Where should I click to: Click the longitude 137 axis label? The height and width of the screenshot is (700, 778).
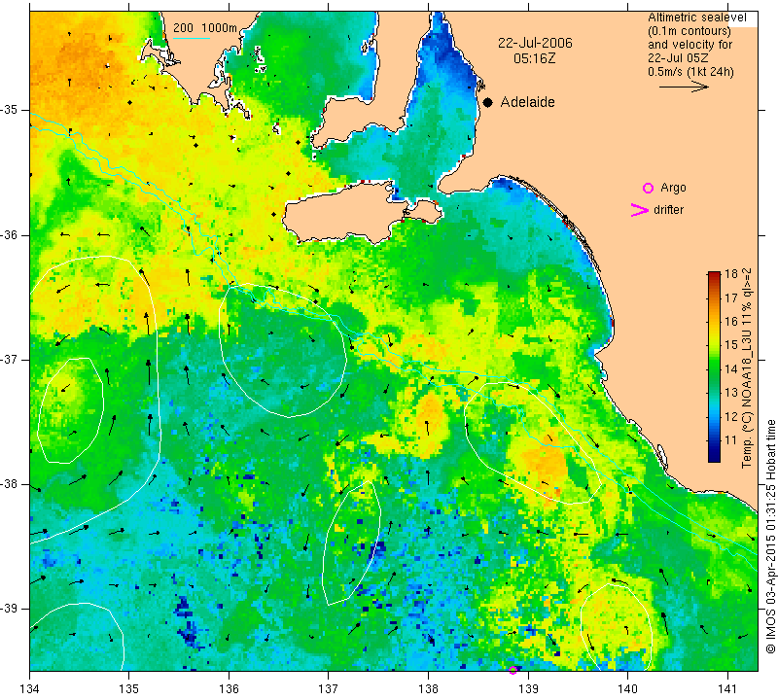tap(328, 689)
